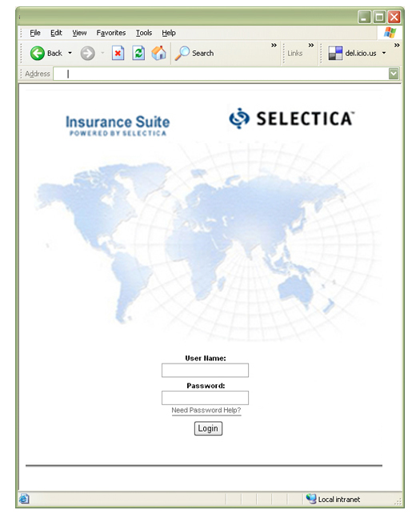Image resolution: width=420 pixels, height=514 pixels.
Task: Click the Refresh page icon
Action: [138, 53]
